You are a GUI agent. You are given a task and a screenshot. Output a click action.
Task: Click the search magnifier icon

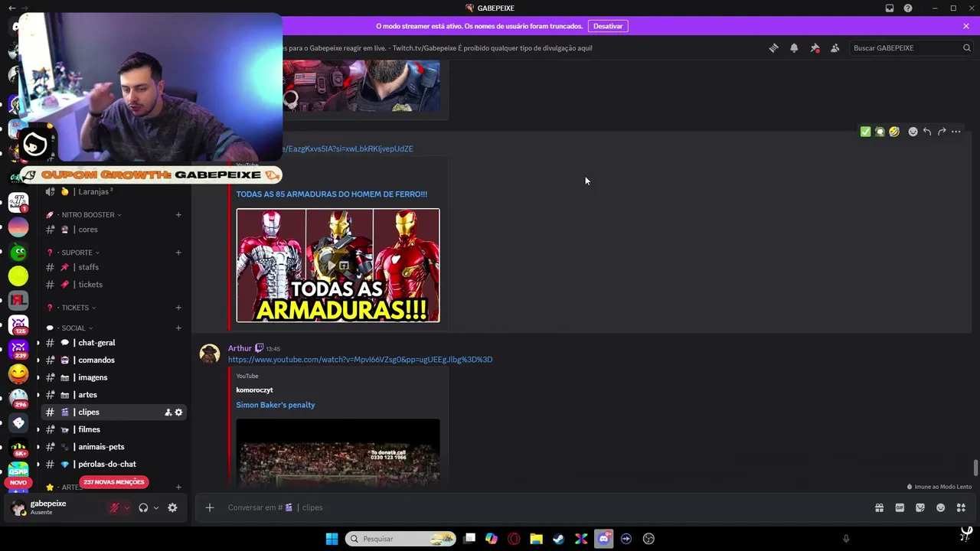tap(966, 47)
